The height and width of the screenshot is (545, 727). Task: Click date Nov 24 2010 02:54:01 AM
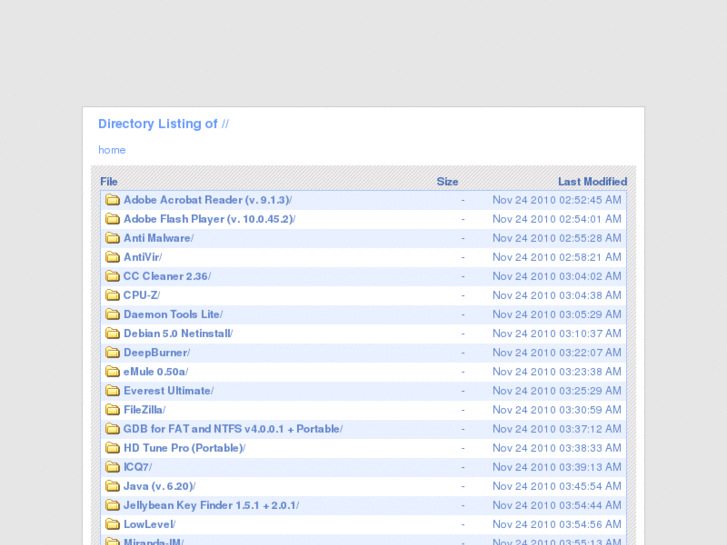[557, 219]
